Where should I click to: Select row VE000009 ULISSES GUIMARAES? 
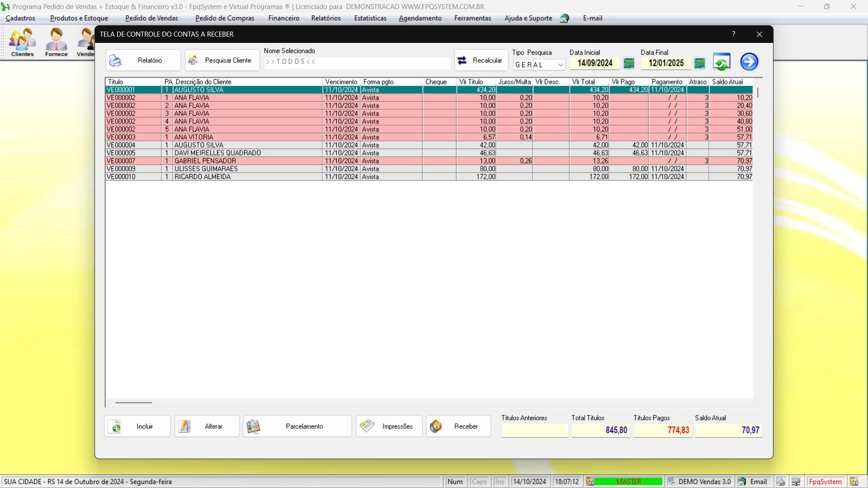click(429, 169)
